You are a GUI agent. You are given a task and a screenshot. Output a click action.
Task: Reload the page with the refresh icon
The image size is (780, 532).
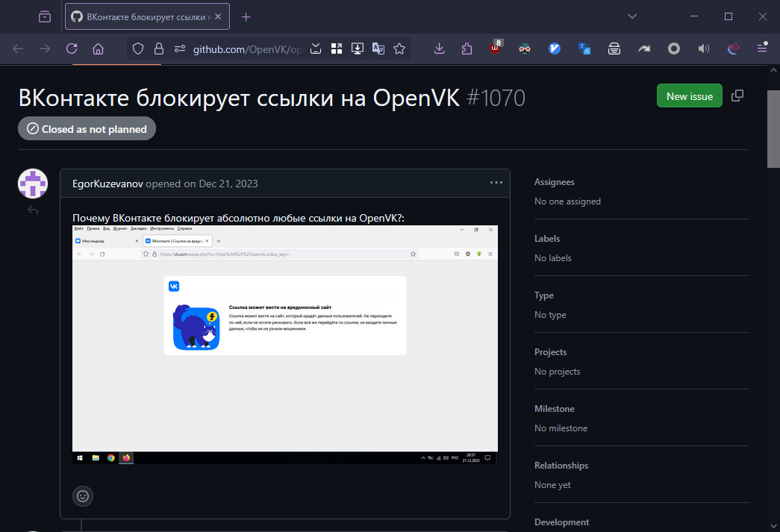click(72, 48)
